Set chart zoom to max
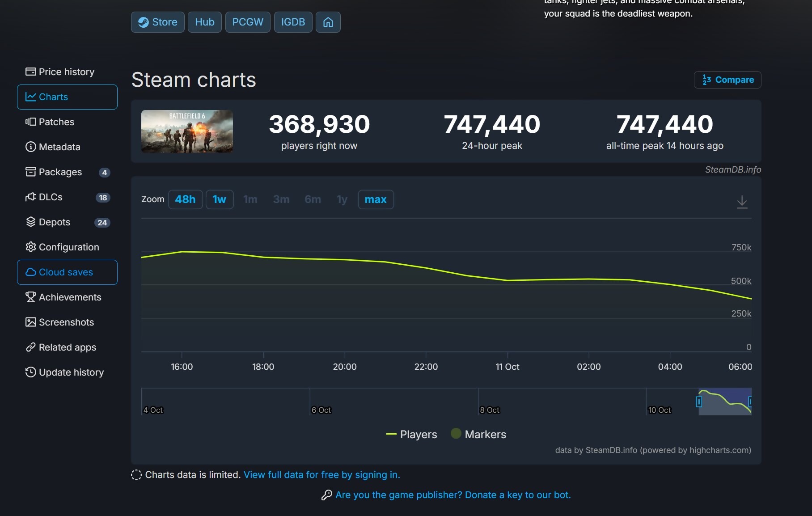This screenshot has width=812, height=516. coord(375,199)
